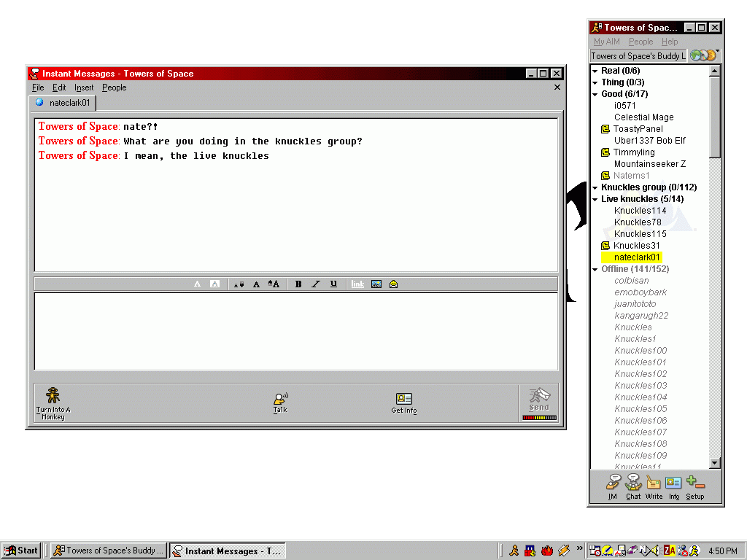Collapse the Live knuckles group
The height and width of the screenshot is (560, 747).
(595, 199)
